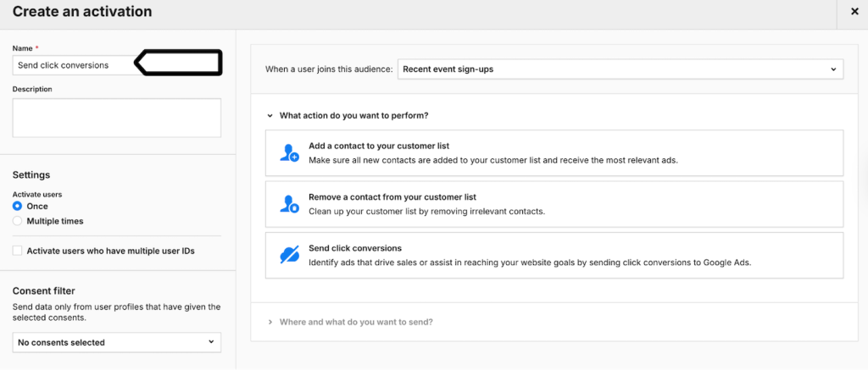
Task: Click the remove contact person icon
Action: 289,204
